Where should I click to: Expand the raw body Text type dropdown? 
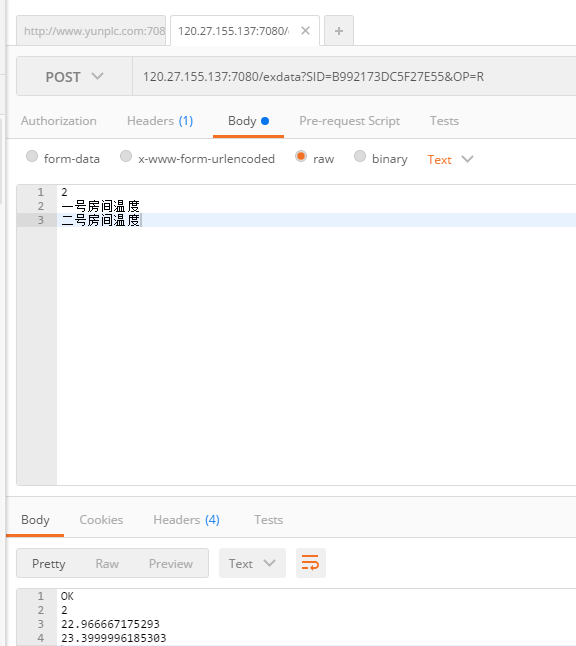[450, 159]
